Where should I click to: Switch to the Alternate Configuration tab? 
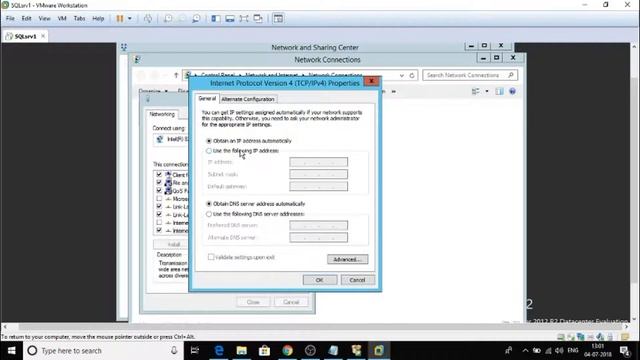(248, 99)
